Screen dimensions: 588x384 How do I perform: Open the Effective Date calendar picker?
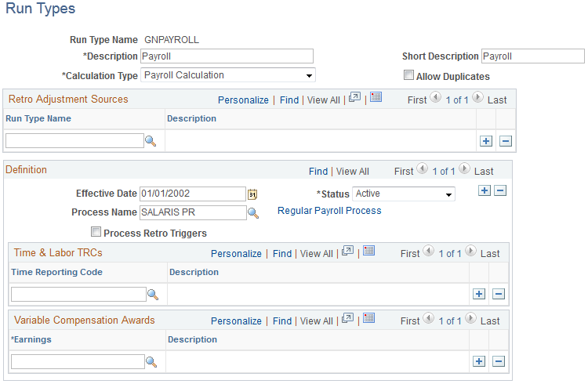[252, 194]
